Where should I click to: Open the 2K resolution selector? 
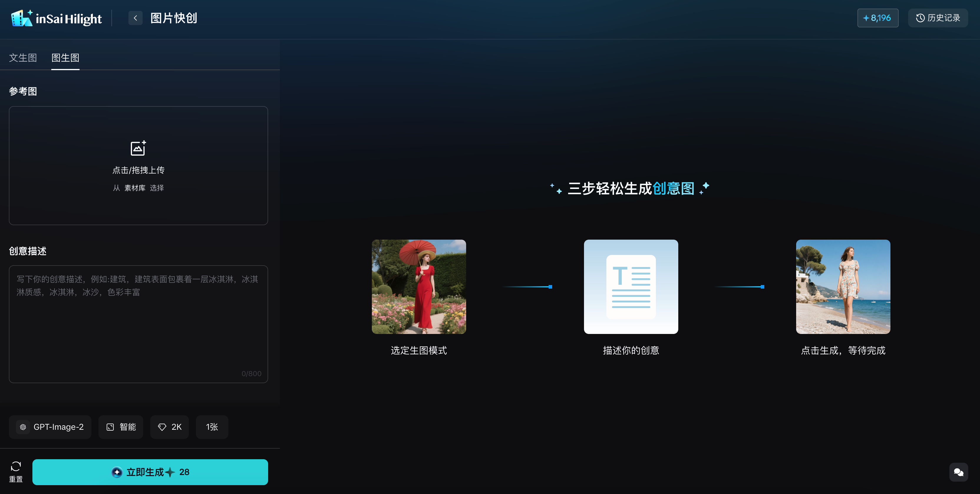(170, 427)
